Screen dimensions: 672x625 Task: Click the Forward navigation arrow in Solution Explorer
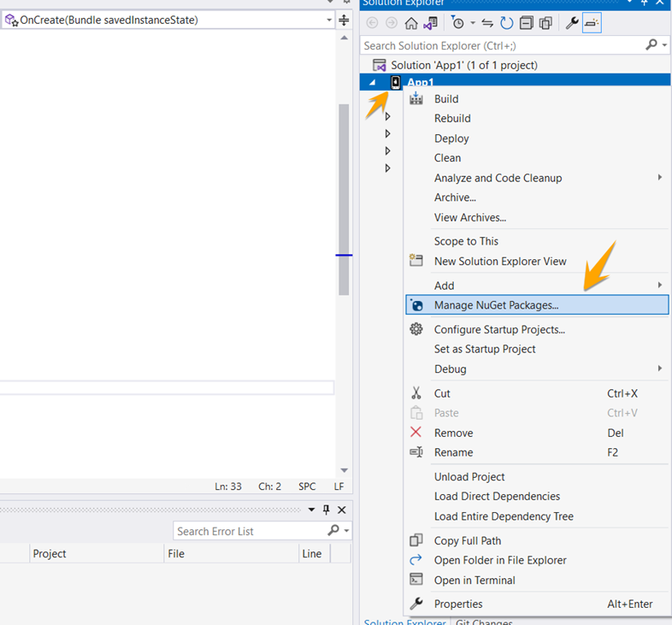pos(392,23)
